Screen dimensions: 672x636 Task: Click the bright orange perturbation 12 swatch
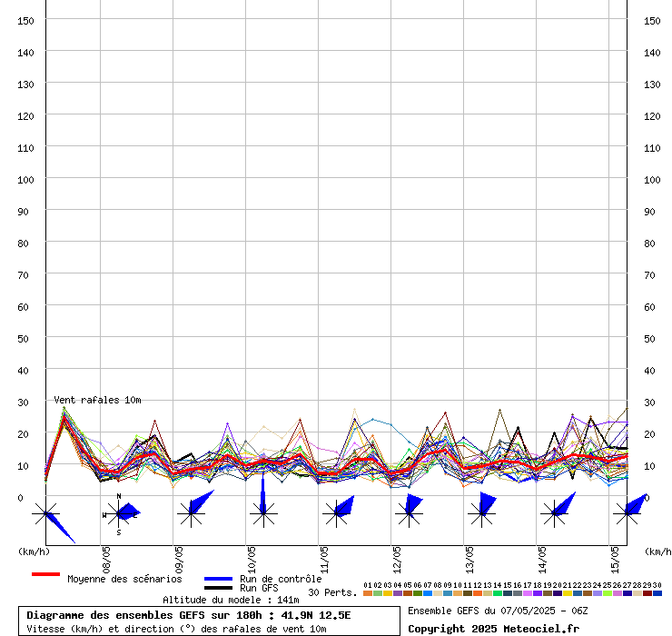478,593
